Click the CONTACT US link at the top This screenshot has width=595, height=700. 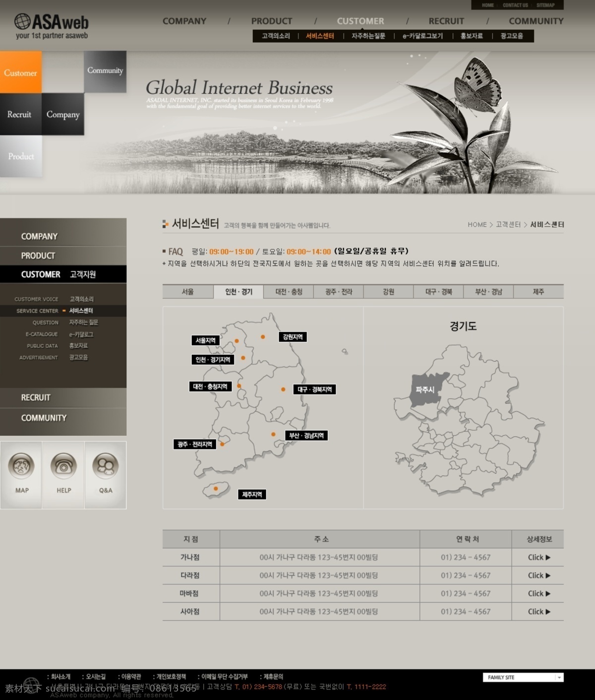(x=515, y=5)
